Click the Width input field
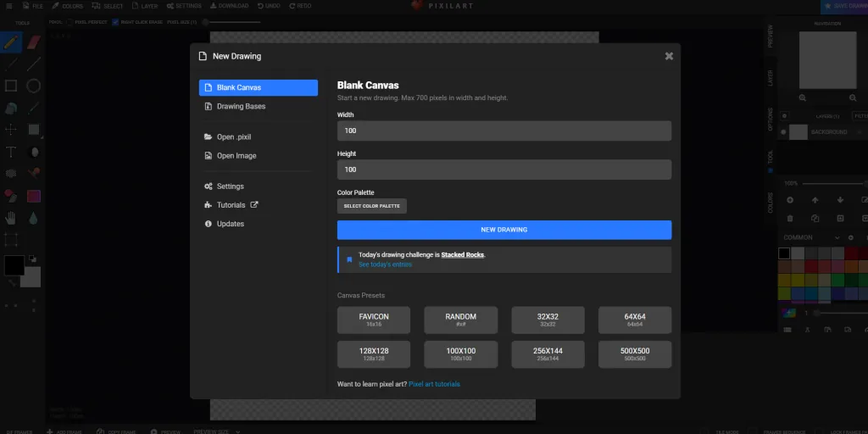The image size is (868, 434). [x=504, y=131]
